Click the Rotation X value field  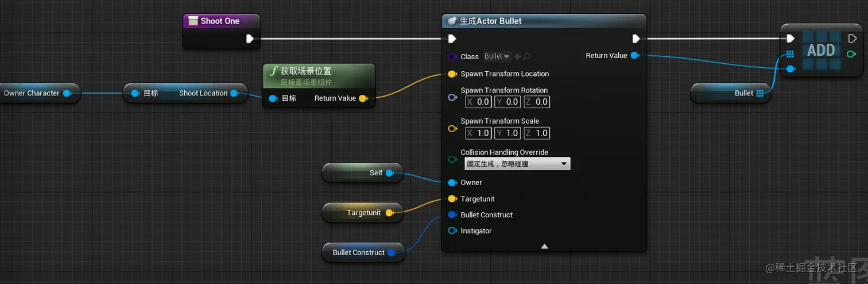coord(479,102)
